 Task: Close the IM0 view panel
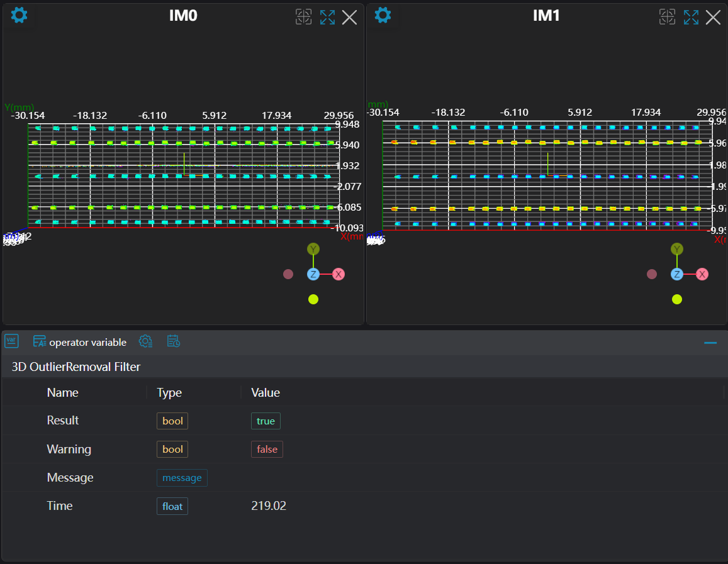click(x=349, y=17)
